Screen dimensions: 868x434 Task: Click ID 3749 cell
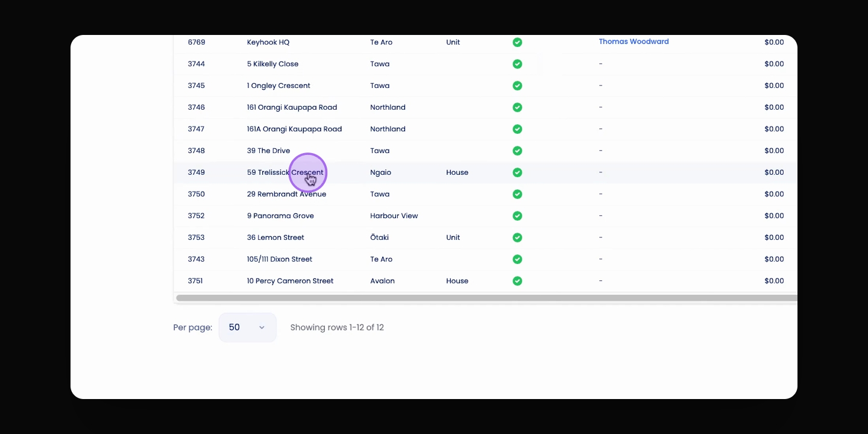(197, 172)
